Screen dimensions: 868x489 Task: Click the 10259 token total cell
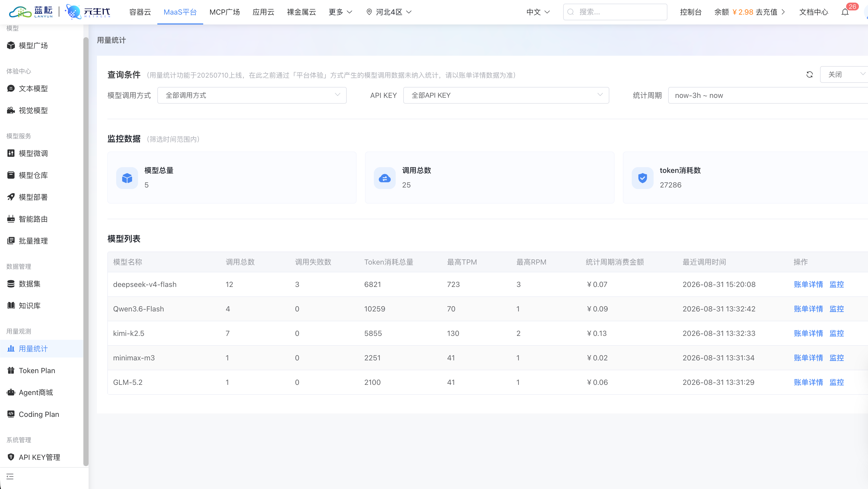click(x=374, y=309)
